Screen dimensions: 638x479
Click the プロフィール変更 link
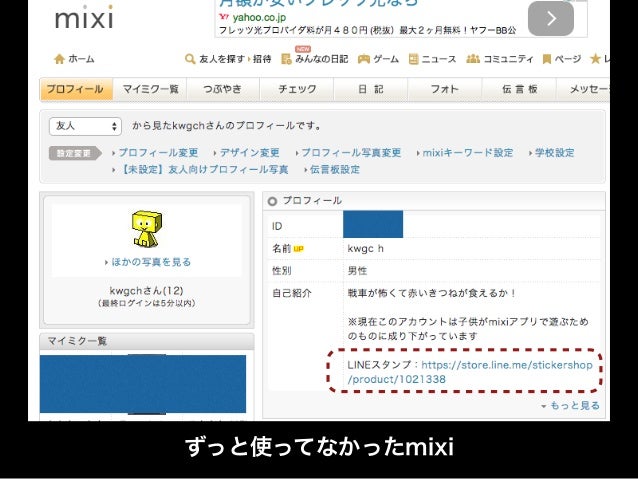[158, 153]
